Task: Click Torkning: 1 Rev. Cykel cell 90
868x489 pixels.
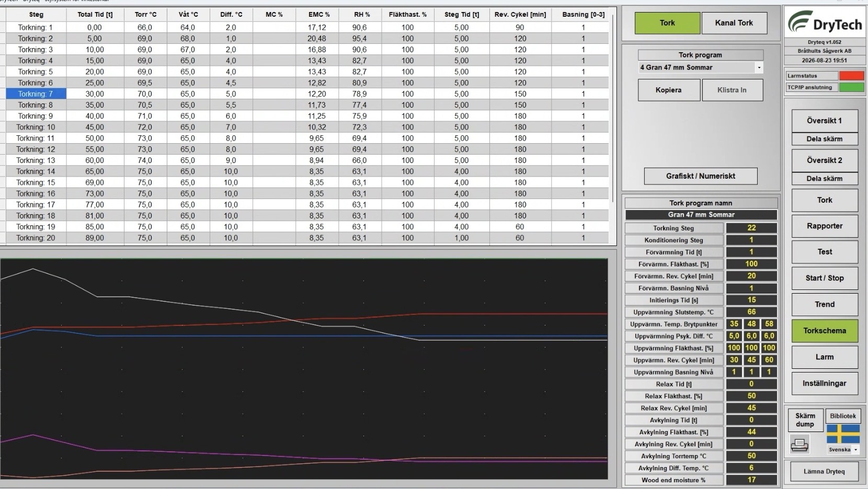Action: coord(520,27)
